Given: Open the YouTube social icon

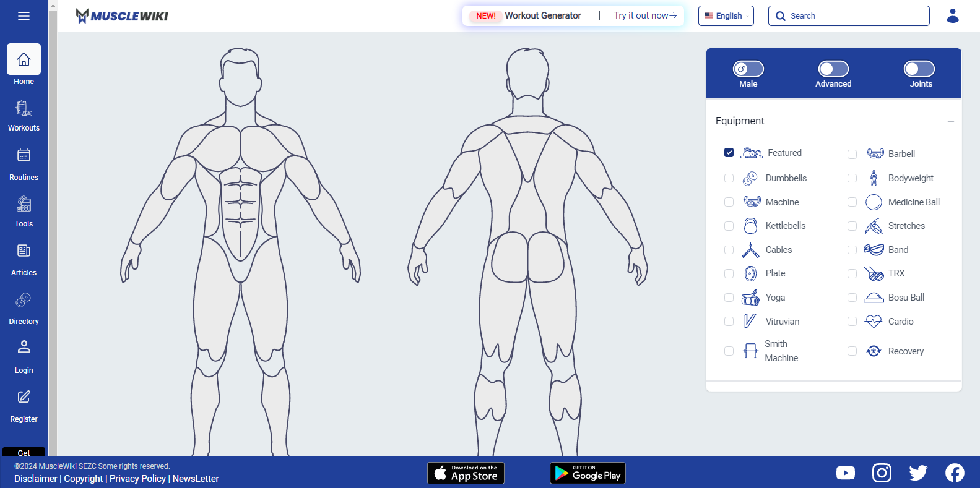Looking at the screenshot, I should (845, 473).
